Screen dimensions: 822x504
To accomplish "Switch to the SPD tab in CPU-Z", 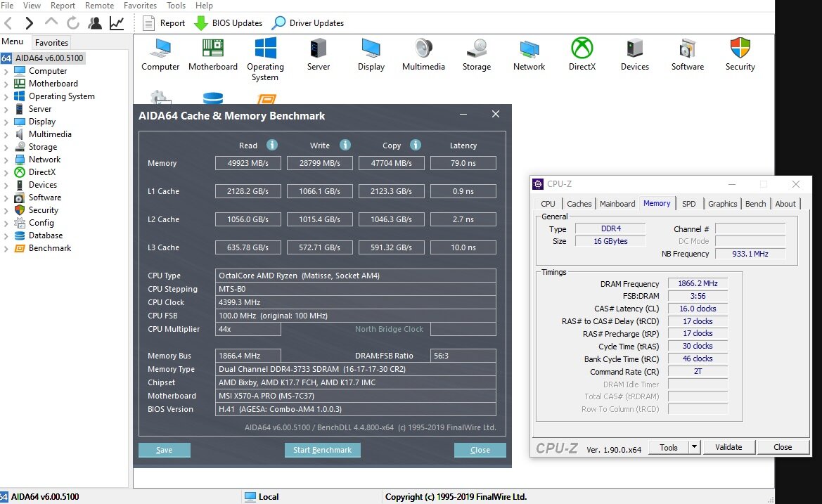I will pos(689,204).
